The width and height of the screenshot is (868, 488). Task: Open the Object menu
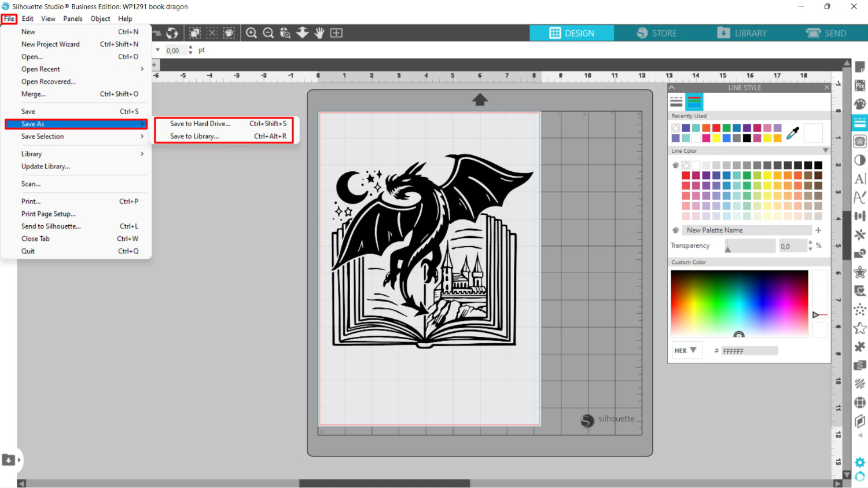coord(100,19)
